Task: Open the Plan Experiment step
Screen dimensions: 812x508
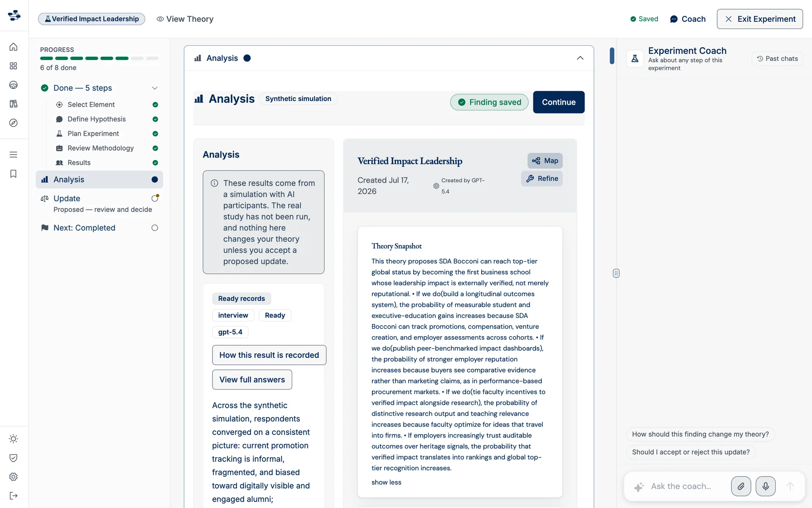Action: (x=93, y=133)
